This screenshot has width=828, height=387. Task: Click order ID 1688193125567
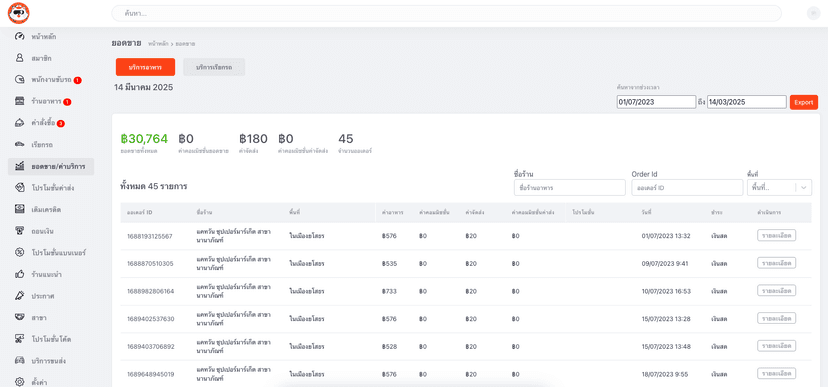[x=150, y=236]
